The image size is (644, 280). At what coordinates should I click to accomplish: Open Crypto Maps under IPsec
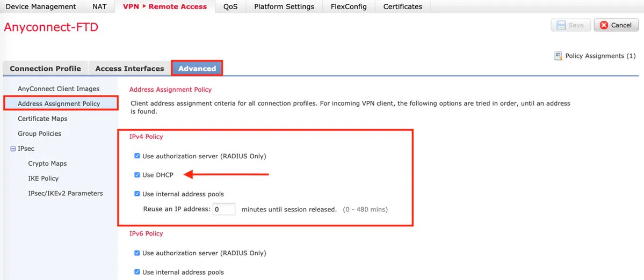tap(47, 163)
